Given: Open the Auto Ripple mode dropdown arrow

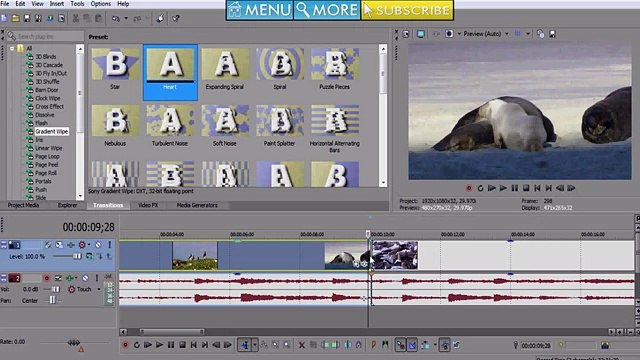Looking at the screenshot, I should point(435,345).
